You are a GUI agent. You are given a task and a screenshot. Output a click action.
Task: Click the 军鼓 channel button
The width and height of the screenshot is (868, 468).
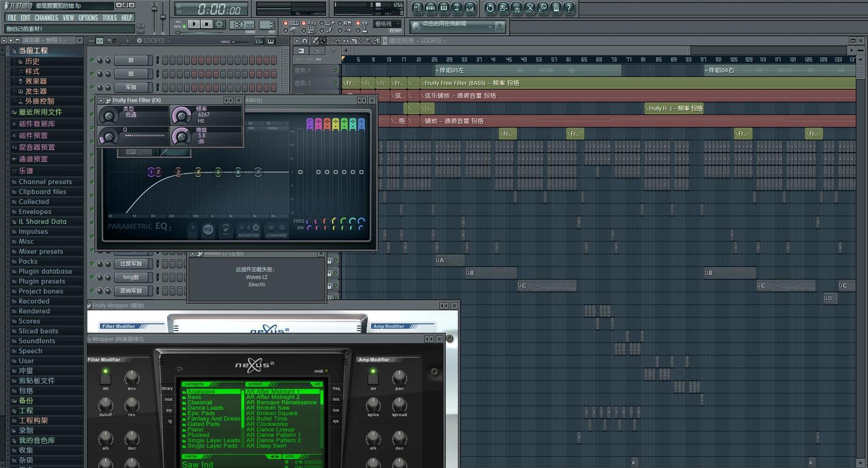[131, 87]
